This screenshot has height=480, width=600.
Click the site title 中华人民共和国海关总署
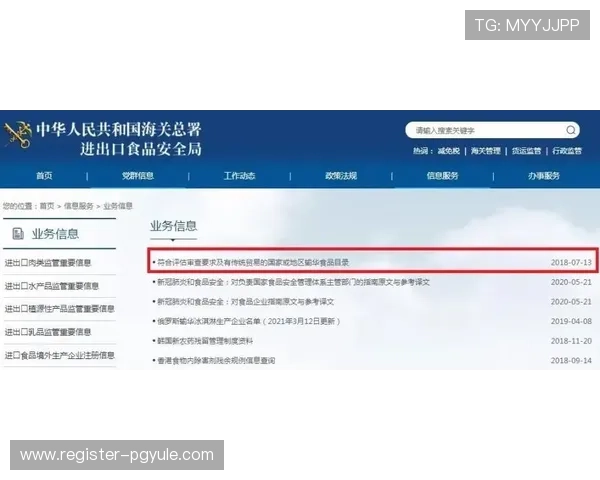(x=119, y=129)
